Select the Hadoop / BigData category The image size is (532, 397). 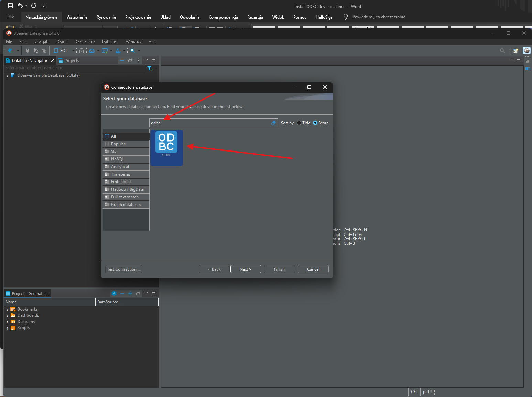click(x=126, y=189)
